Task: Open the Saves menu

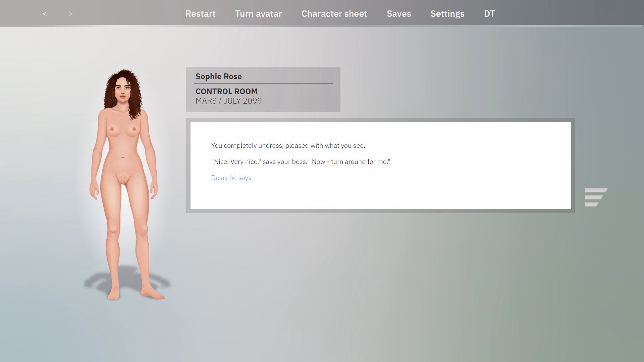Action: click(399, 14)
